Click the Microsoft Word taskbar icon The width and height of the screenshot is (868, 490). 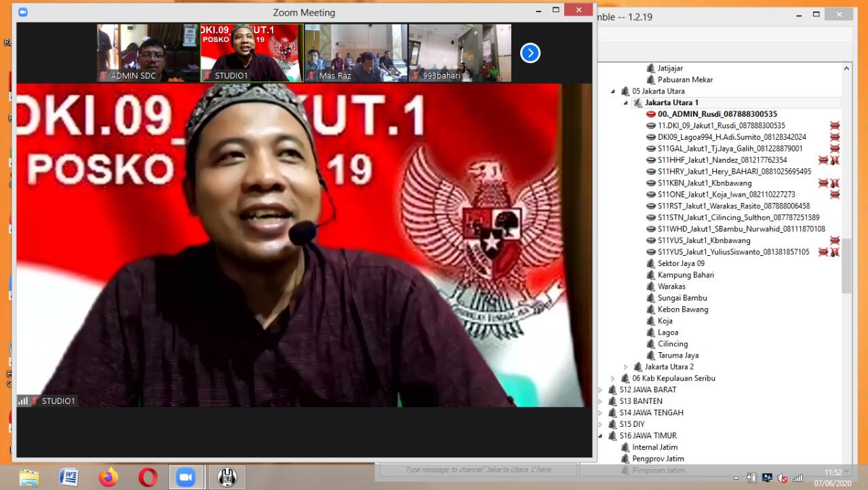click(68, 477)
